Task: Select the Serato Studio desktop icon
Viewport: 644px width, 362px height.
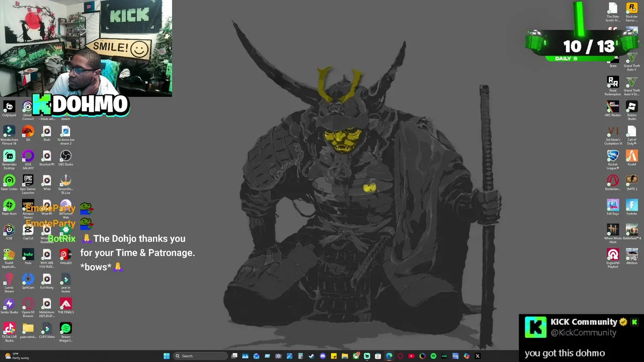Action: [9, 306]
